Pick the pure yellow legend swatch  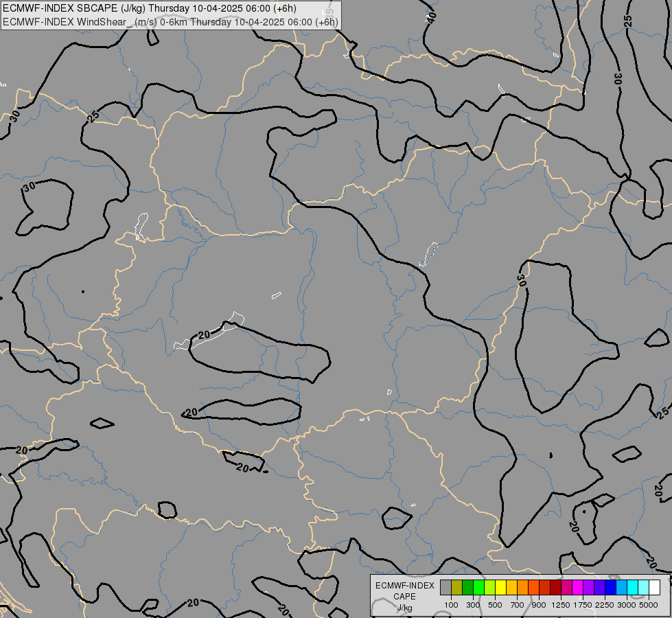pos(500,588)
